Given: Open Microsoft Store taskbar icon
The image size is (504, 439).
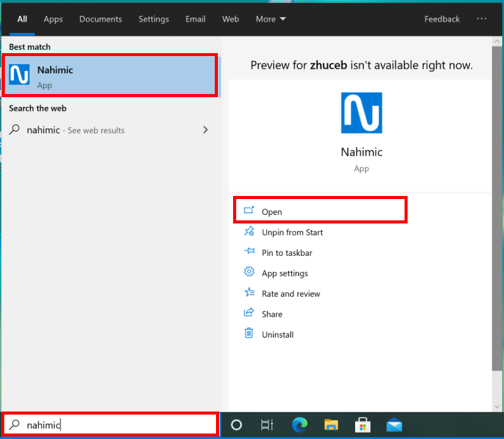Looking at the screenshot, I should coord(362,425).
